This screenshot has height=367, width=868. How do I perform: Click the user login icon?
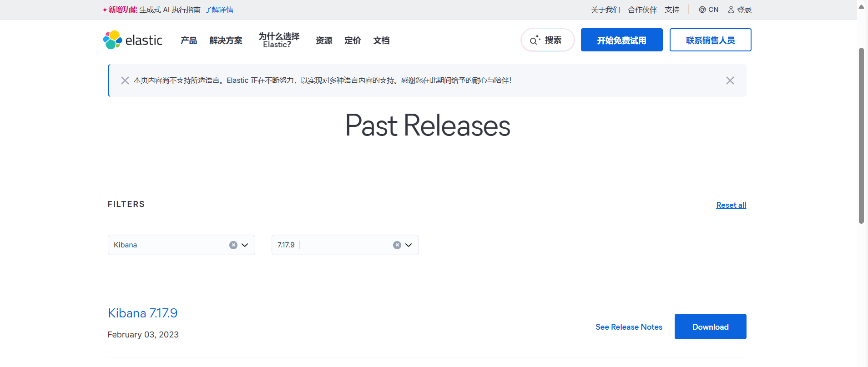tap(731, 10)
